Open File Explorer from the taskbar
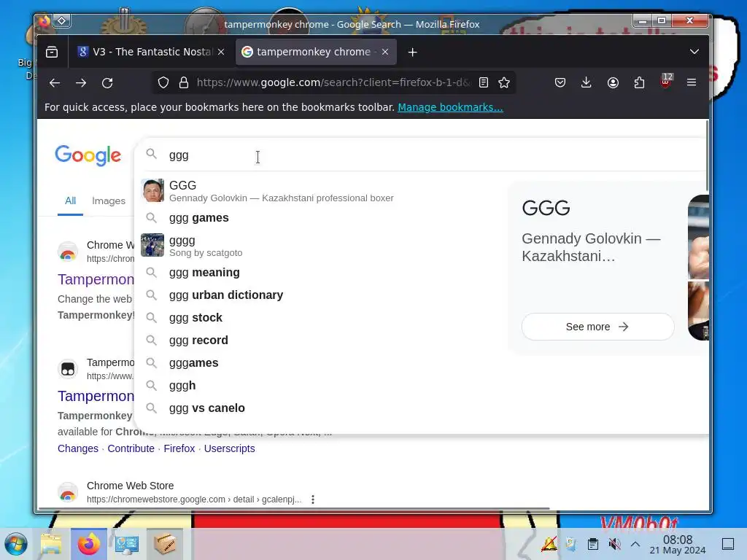The height and width of the screenshot is (560, 747). coord(52,544)
